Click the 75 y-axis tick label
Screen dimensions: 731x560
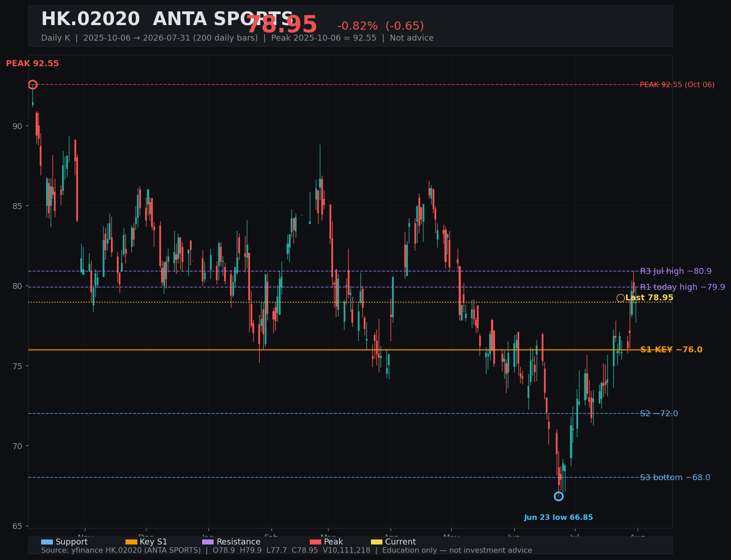coord(17,366)
